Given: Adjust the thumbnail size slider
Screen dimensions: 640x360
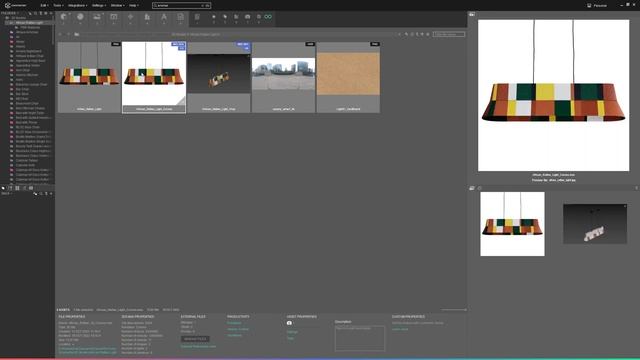Looking at the screenshot, I should [x=454, y=310].
